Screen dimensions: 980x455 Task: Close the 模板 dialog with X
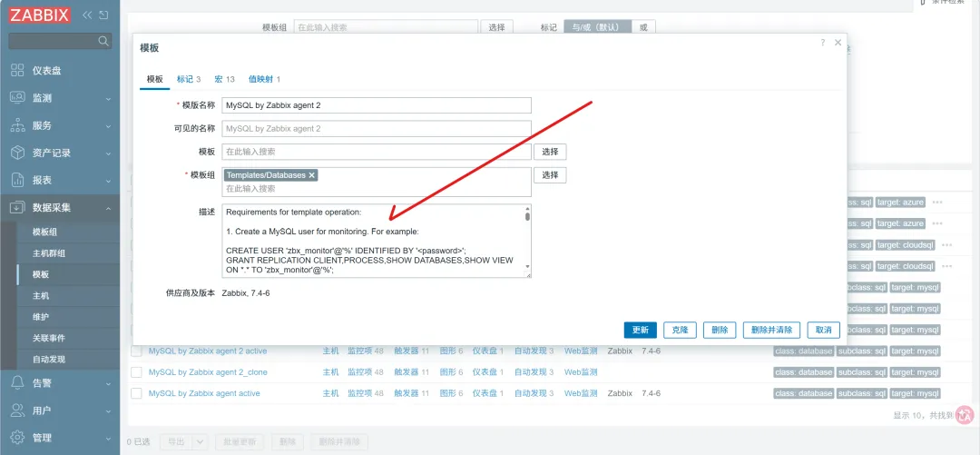point(838,43)
